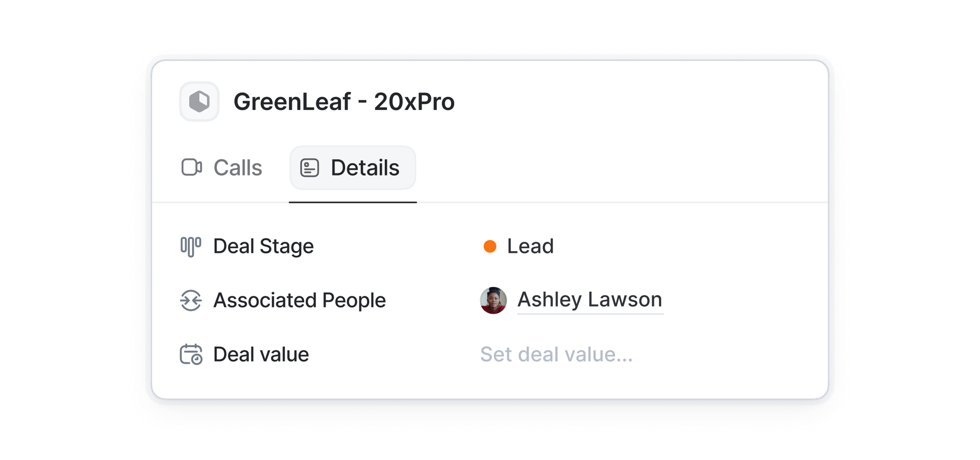Image resolution: width=980 pixels, height=460 pixels.
Task: Click the Deal value field label
Action: click(x=261, y=354)
